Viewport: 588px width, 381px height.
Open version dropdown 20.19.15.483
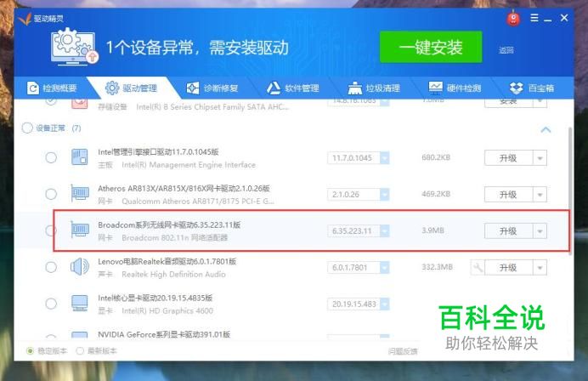click(x=384, y=304)
